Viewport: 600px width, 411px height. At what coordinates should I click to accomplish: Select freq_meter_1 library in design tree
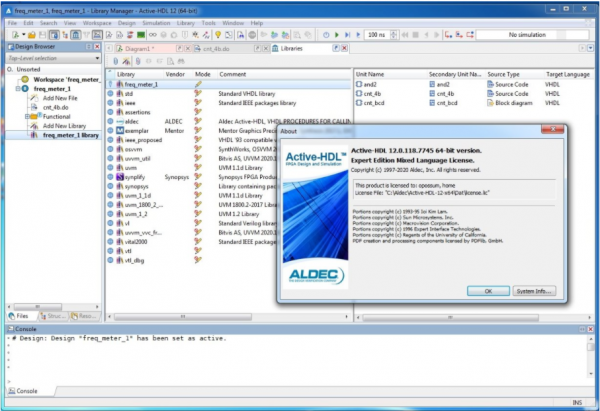(70, 135)
